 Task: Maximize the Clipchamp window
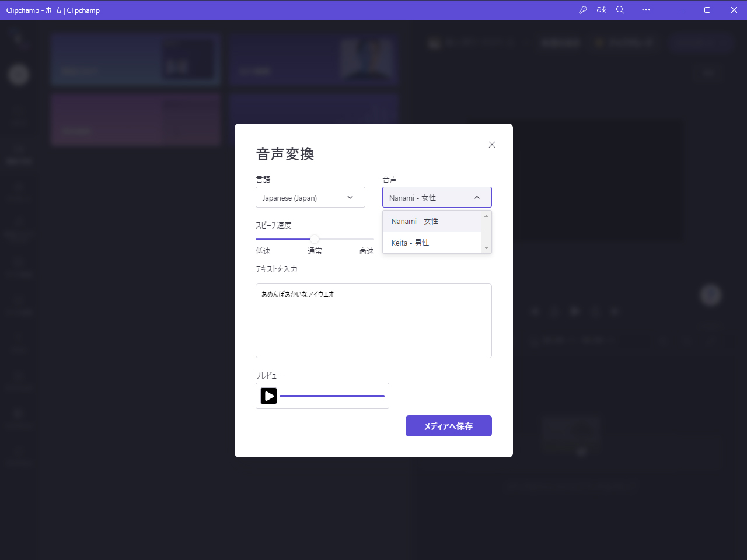click(707, 10)
